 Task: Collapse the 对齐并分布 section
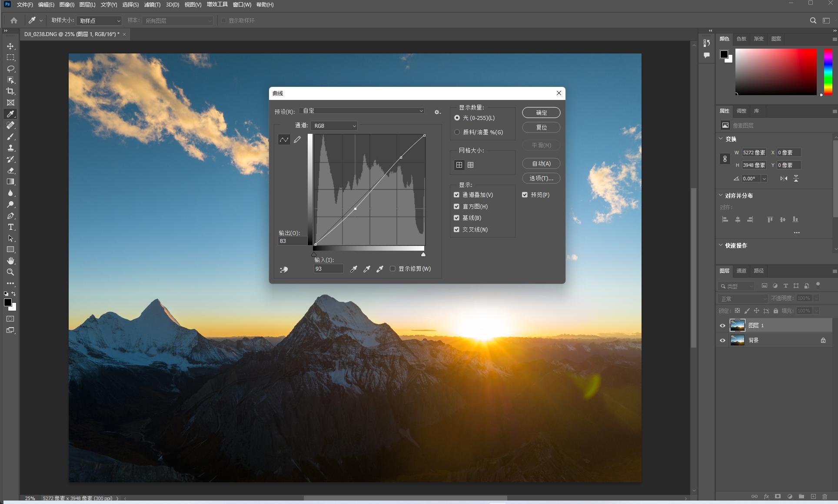click(721, 196)
